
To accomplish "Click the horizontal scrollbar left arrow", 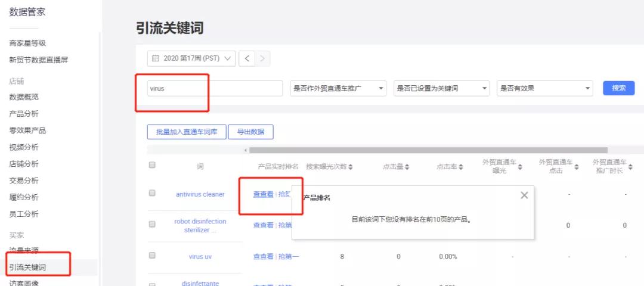I will 246,150.
